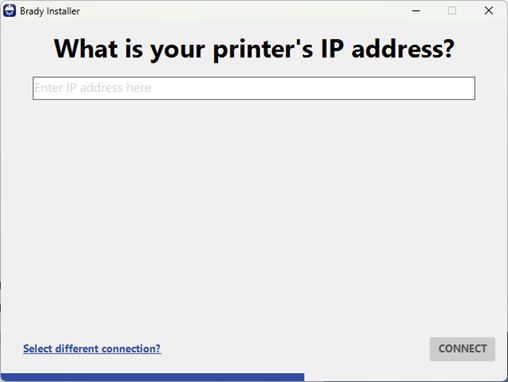Click the greyed-out maximize window icon
Viewport: 508px width, 382px height.
[452, 11]
